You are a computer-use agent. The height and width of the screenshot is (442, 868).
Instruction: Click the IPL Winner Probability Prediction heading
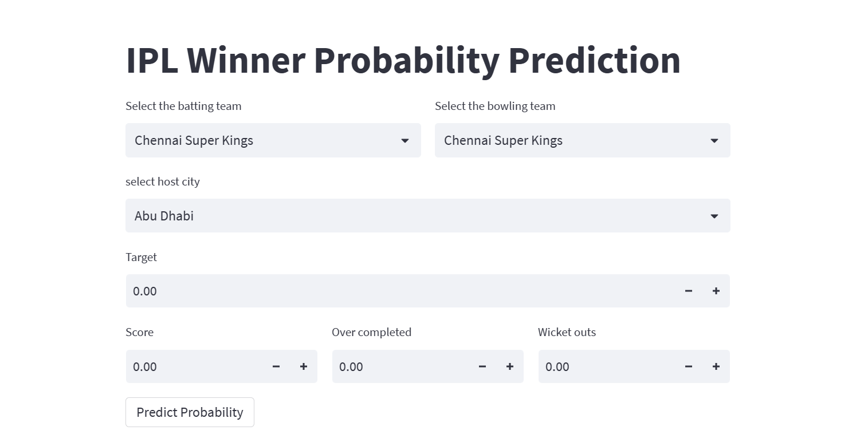[403, 60]
